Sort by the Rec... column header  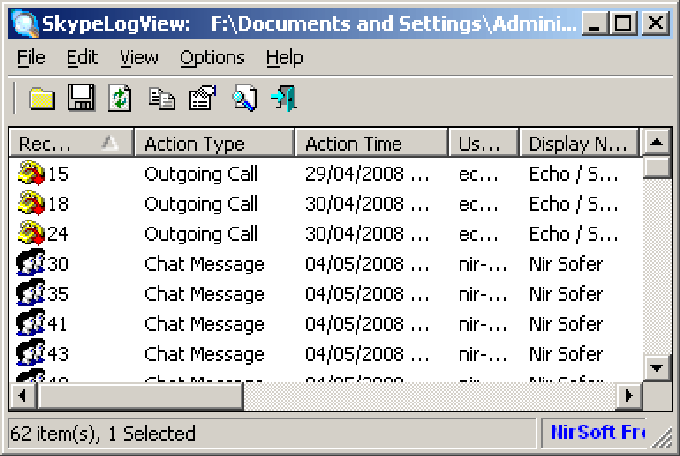[71, 143]
